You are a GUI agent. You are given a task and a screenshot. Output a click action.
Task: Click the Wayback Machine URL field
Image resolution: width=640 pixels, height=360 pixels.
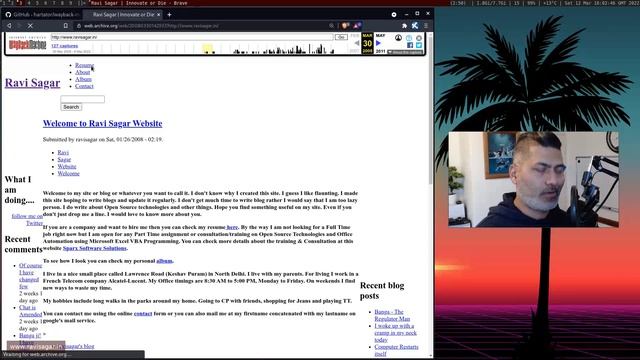coord(192,37)
